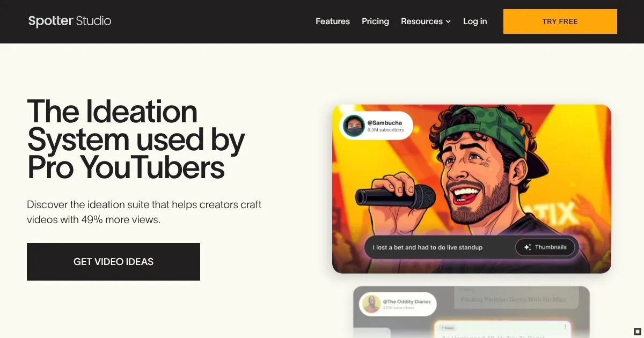Click the Sambucha cartoon thumbnail image
The height and width of the screenshot is (338, 644).
pyautogui.click(x=472, y=189)
